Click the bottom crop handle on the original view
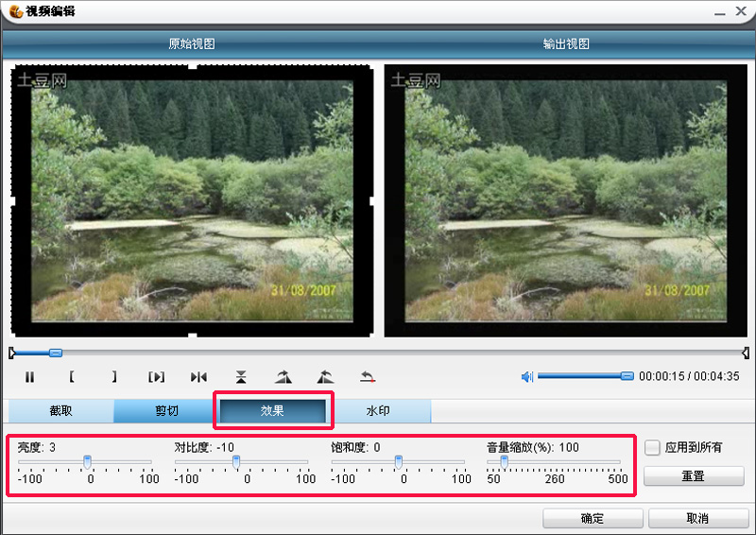756x535 pixels. pos(193,335)
